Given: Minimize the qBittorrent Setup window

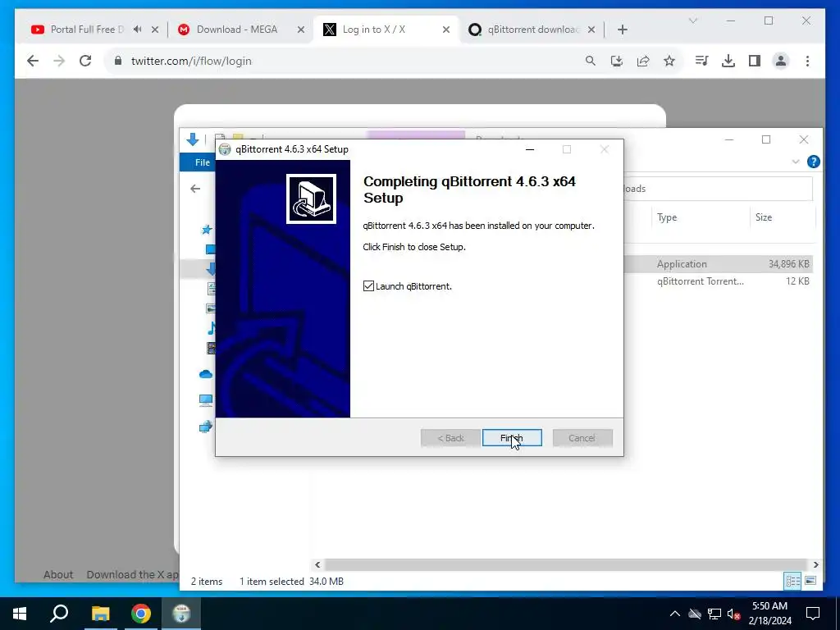Looking at the screenshot, I should (x=530, y=149).
